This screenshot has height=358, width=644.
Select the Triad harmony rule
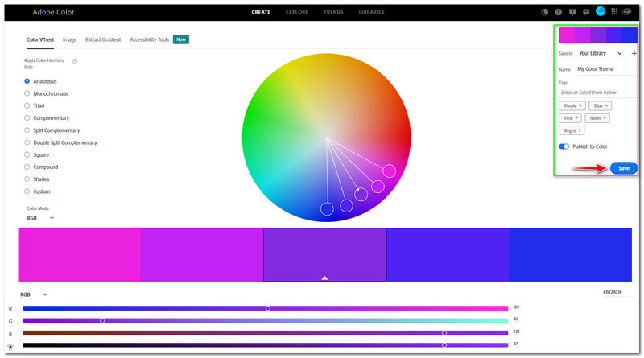coord(27,105)
